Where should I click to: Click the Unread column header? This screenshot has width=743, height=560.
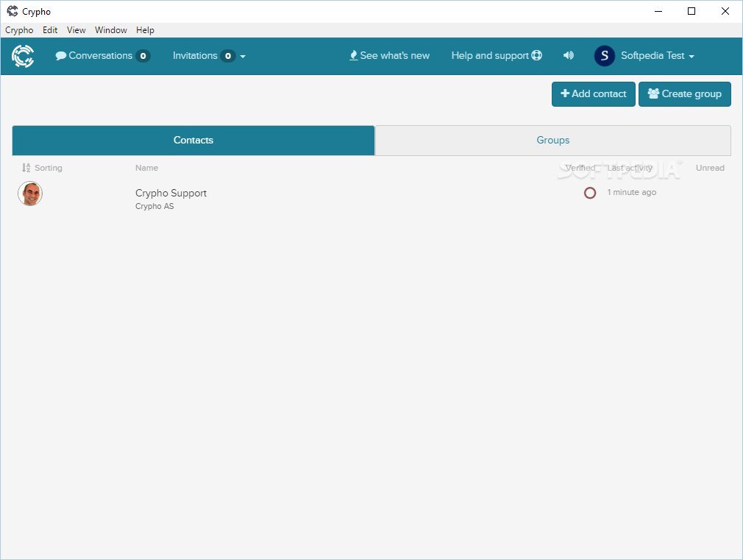(x=710, y=168)
